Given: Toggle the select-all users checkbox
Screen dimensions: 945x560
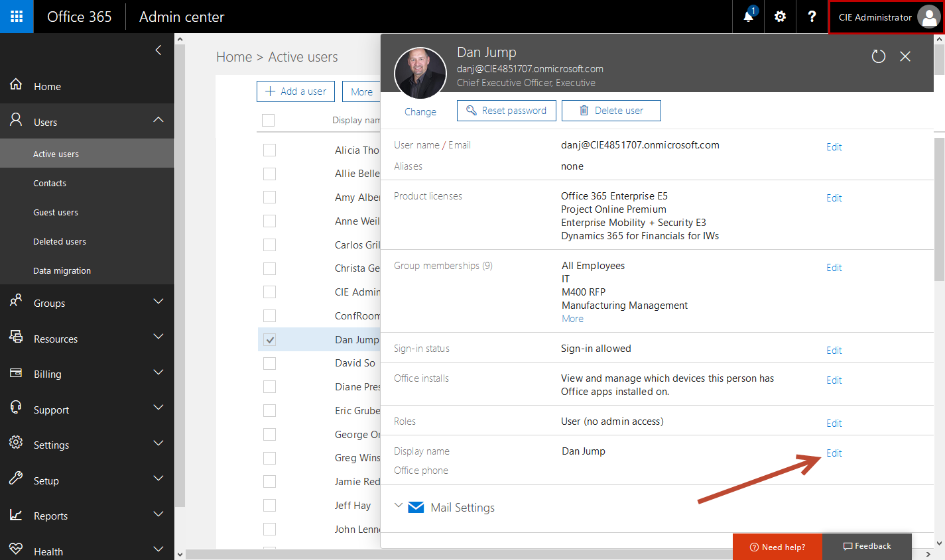Looking at the screenshot, I should (x=268, y=120).
